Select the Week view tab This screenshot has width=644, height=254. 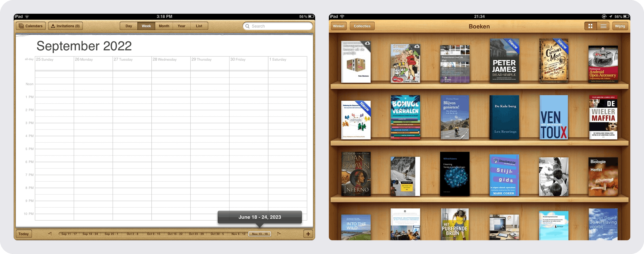pos(146,26)
